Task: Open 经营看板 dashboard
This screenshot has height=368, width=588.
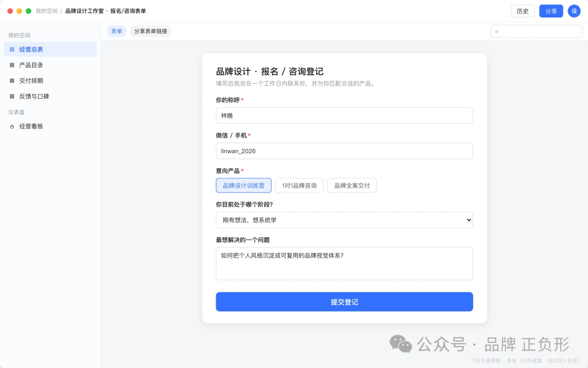Action: tap(50, 126)
